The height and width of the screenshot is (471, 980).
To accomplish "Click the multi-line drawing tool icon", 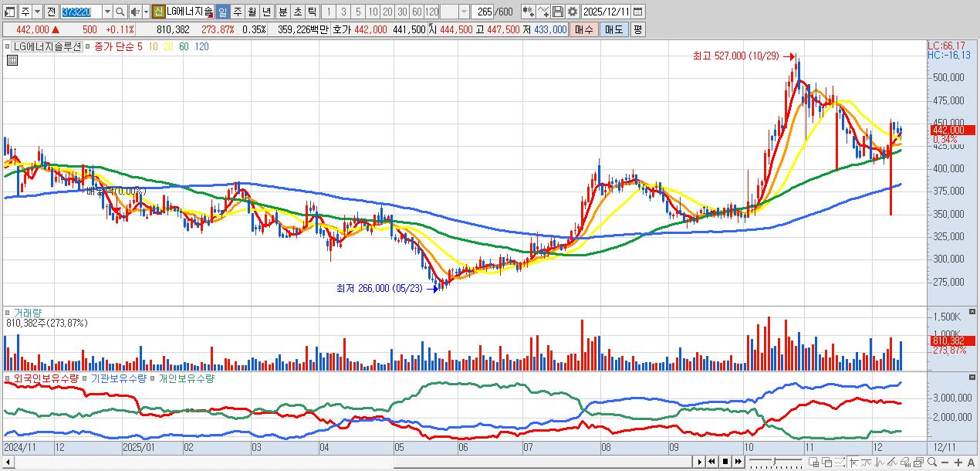I will (x=892, y=463).
